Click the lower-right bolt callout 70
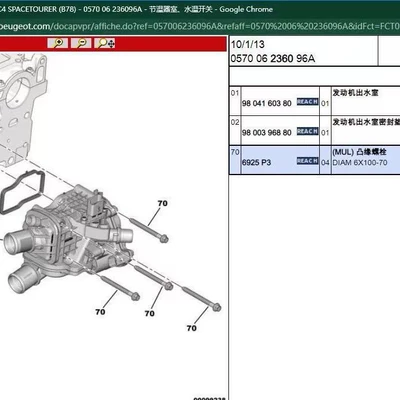Screen dimensions: 400x400 pos(191,328)
